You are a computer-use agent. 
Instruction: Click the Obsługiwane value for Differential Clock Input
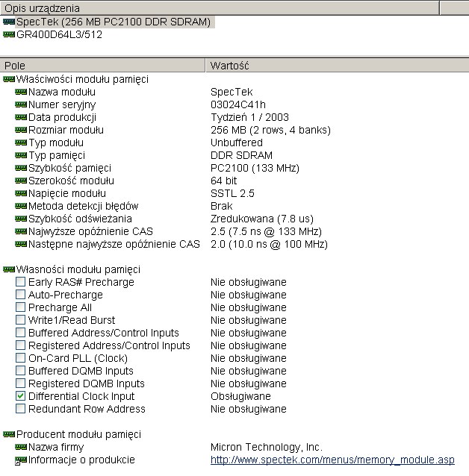tap(240, 396)
